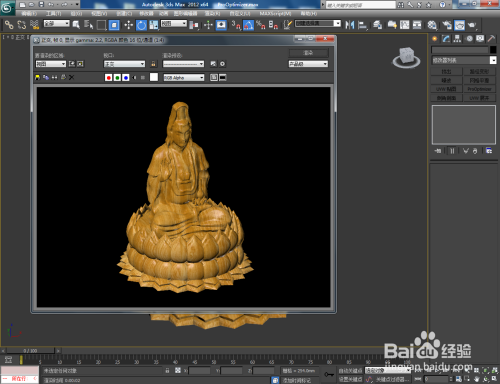Click the black object color swatch in command panel
Viewport: 500px width, 384px height.
pyautogui.click(x=493, y=50)
